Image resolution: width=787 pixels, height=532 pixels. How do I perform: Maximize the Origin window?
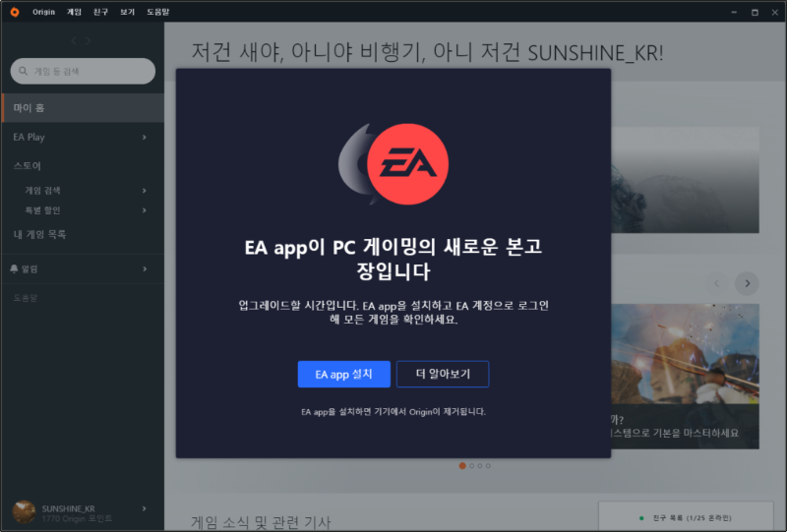click(755, 12)
